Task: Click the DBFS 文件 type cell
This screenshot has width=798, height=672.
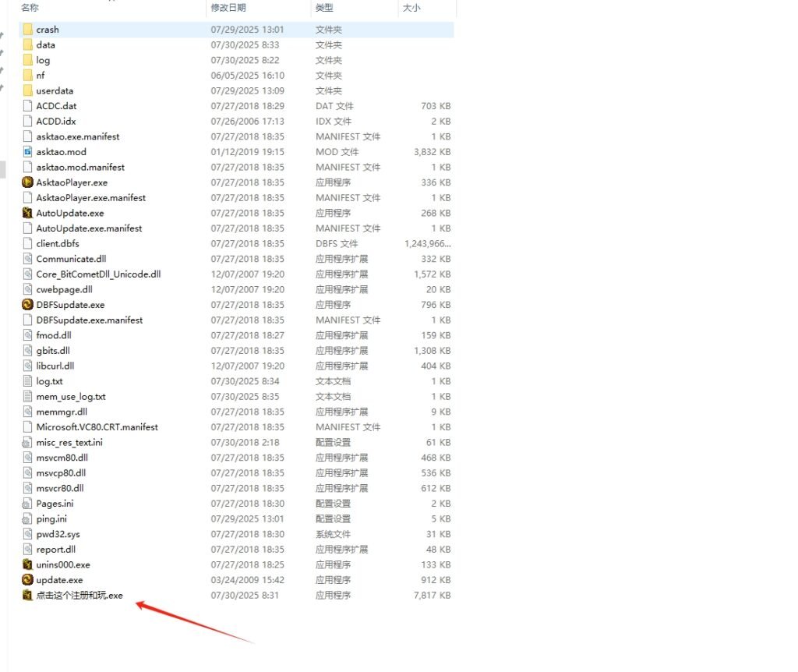Action: pyautogui.click(x=337, y=243)
